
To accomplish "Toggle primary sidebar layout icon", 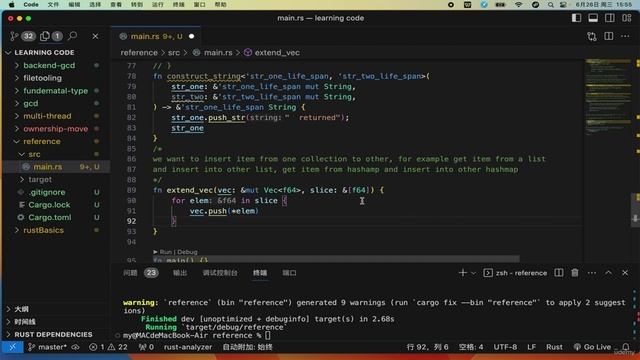I will [x=576, y=18].
